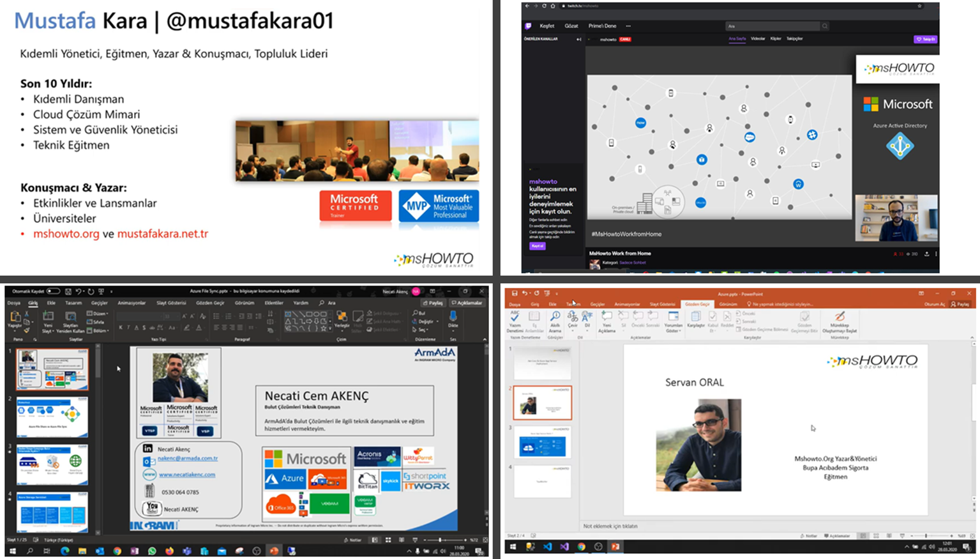The height and width of the screenshot is (559, 980).
Task: Open font name box in dark PowerPoint
Action: coord(140,316)
